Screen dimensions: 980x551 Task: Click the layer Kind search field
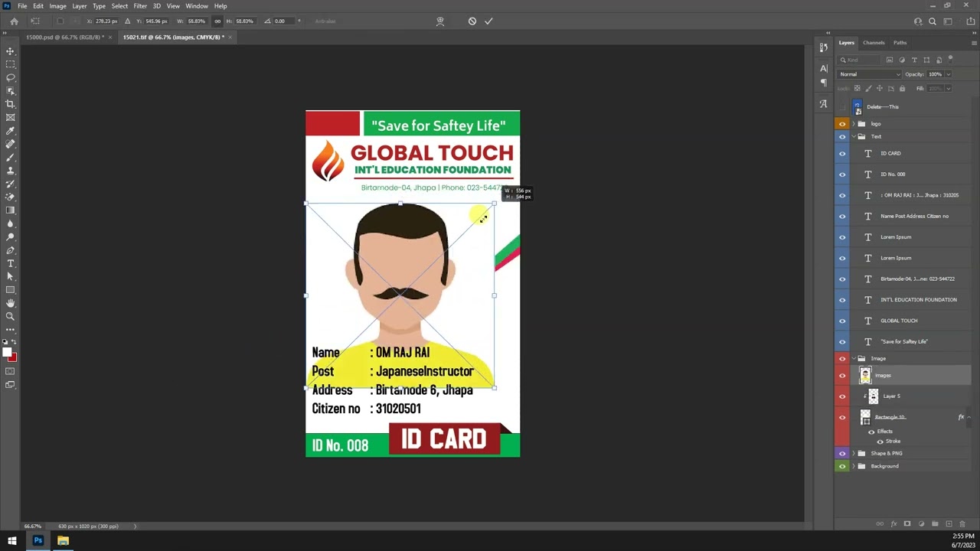(860, 60)
